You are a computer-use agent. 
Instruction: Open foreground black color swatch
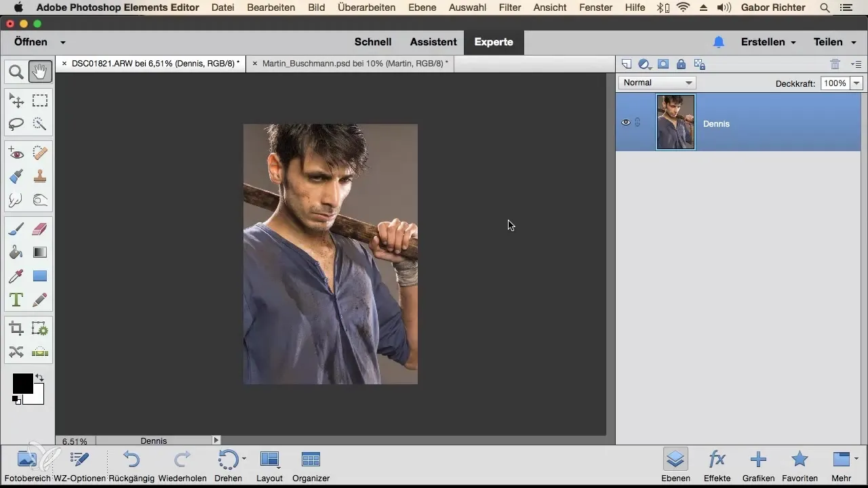22,383
